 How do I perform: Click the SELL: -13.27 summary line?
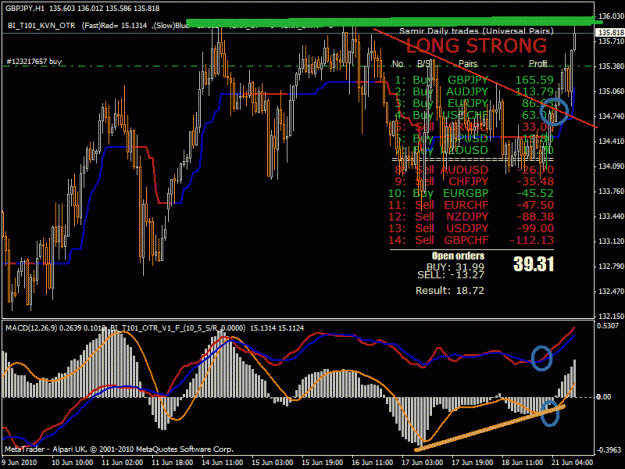(451, 275)
